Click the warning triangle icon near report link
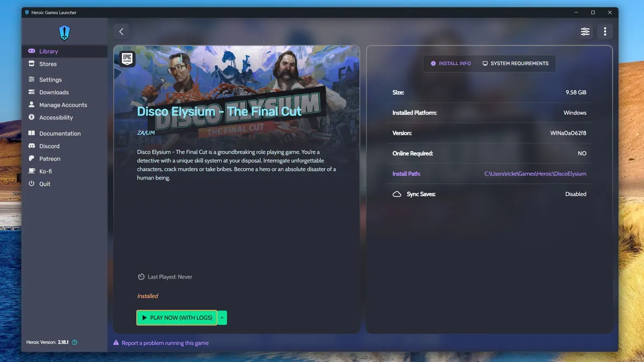Viewport: 644px width, 362px height. (x=116, y=343)
